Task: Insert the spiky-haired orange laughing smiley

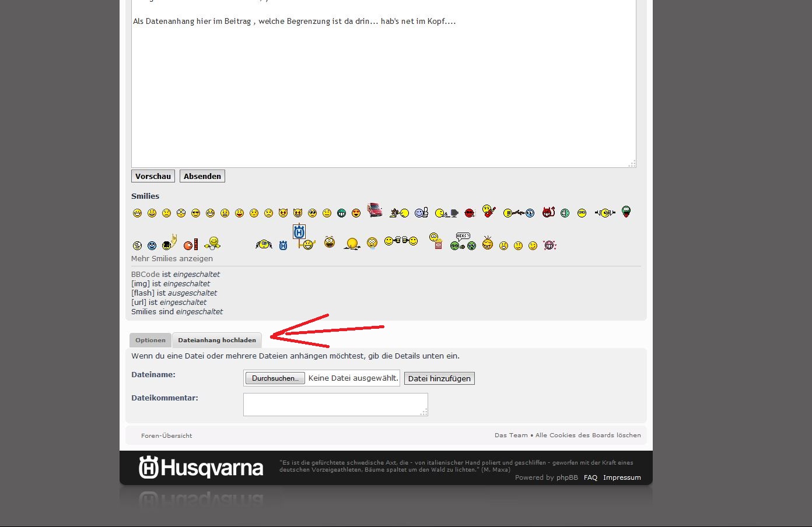Action: [487, 243]
